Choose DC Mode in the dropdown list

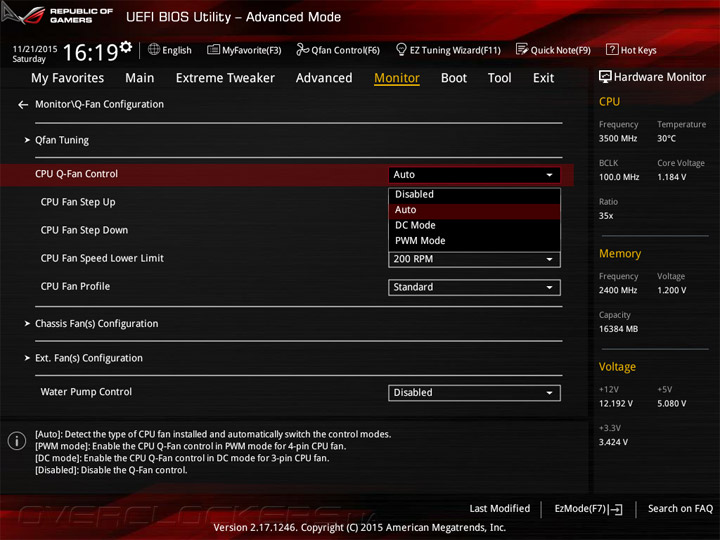(x=474, y=225)
